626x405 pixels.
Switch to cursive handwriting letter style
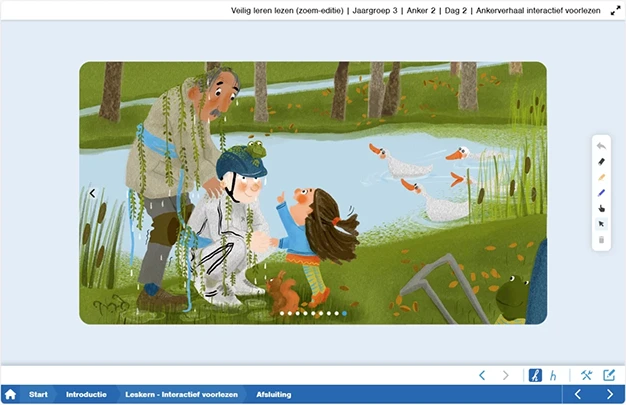tap(535, 375)
